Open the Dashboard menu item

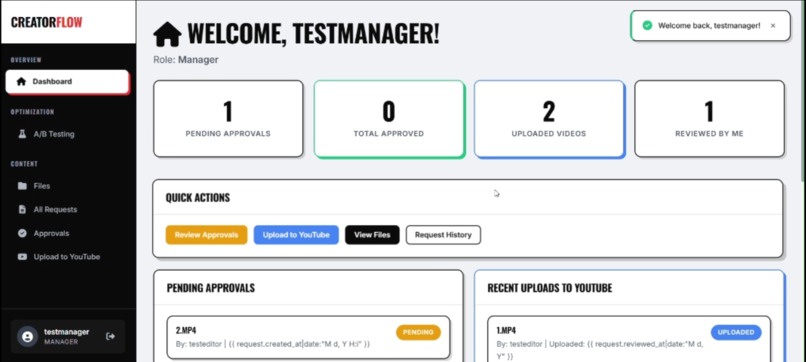click(67, 81)
